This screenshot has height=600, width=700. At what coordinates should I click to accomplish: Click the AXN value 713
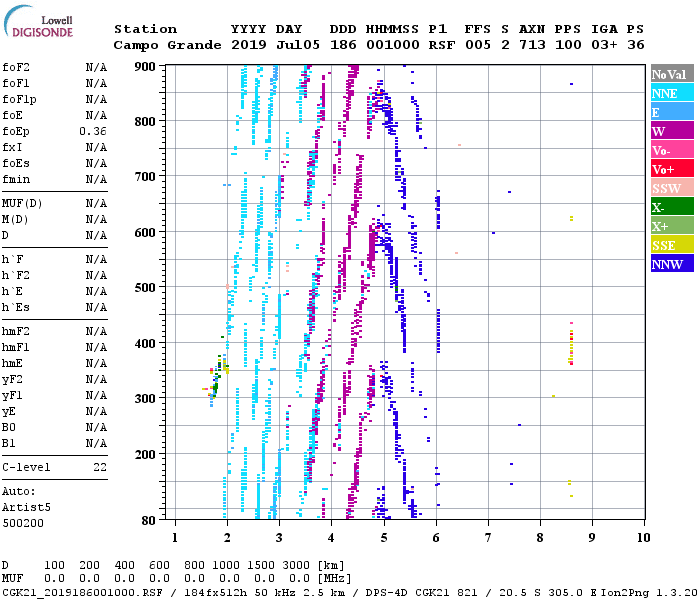pyautogui.click(x=532, y=45)
